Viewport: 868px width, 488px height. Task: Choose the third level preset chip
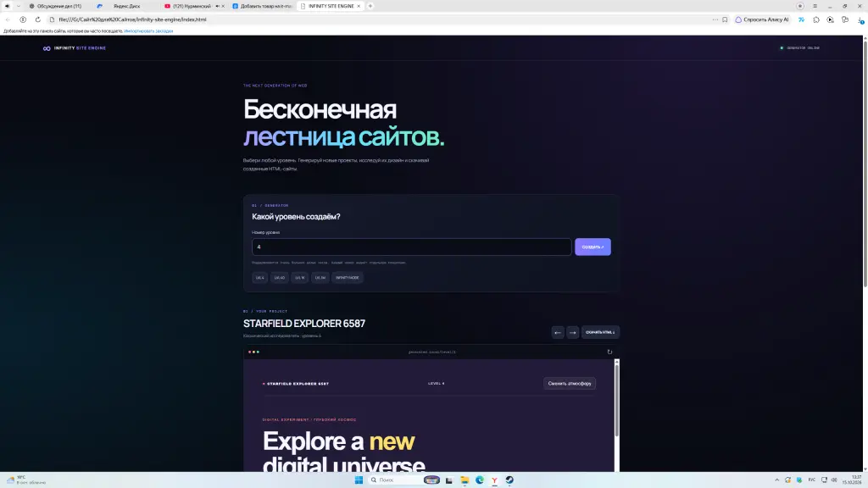coord(299,278)
